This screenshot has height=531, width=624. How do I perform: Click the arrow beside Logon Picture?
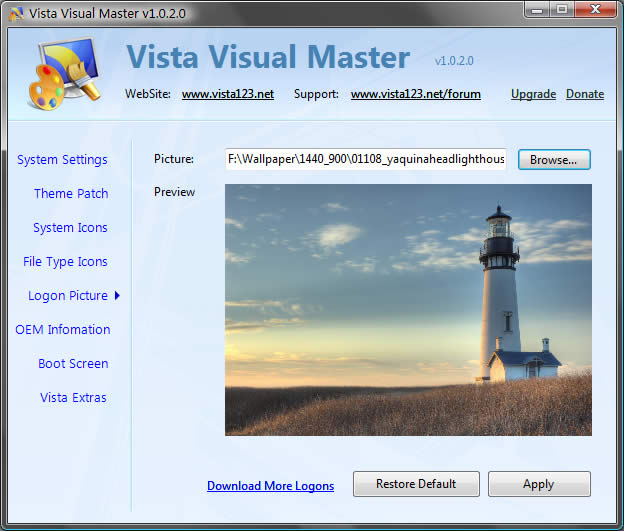(117, 296)
